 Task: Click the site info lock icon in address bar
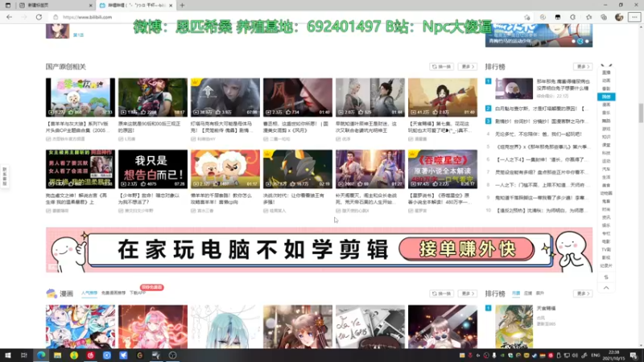point(56,17)
